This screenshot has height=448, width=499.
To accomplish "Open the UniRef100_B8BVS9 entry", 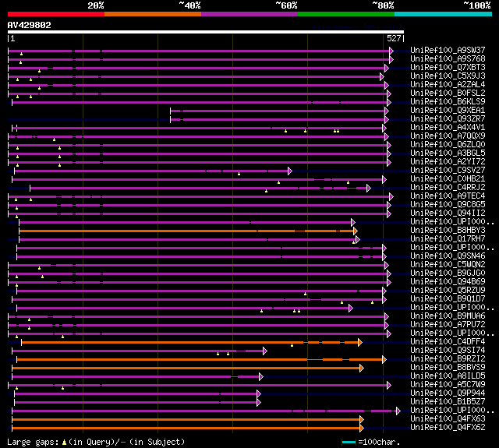I will click(448, 368).
